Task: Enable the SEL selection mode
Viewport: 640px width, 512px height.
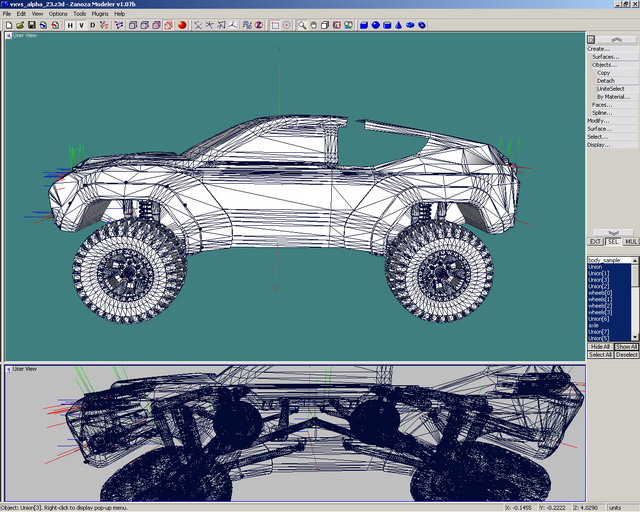Action: [612, 242]
